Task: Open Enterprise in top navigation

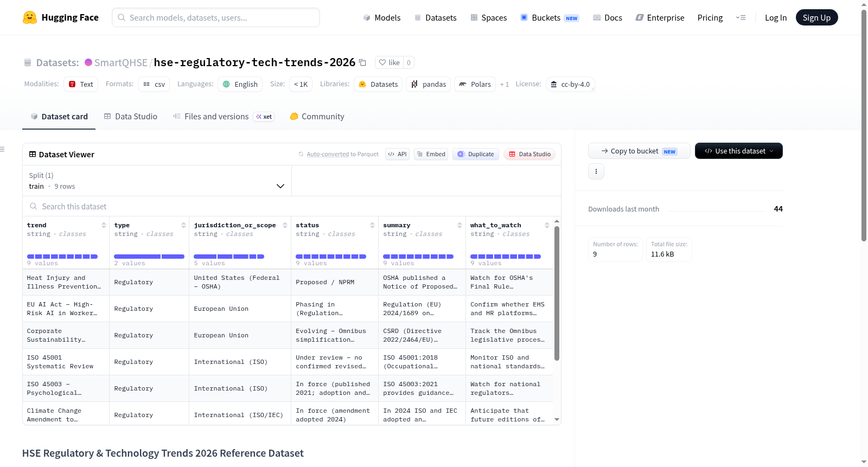Action: (660, 17)
